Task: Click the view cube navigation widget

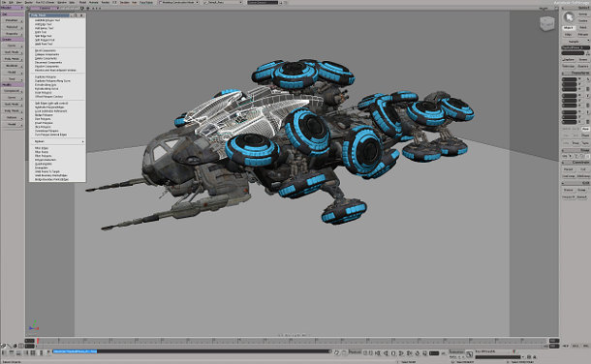Action: tap(546, 23)
